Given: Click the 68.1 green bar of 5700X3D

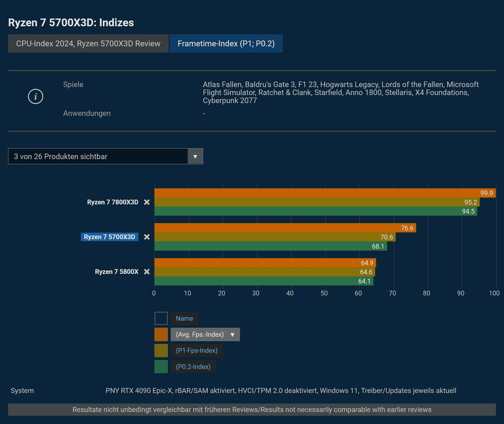Looking at the screenshot, I should [271, 246].
